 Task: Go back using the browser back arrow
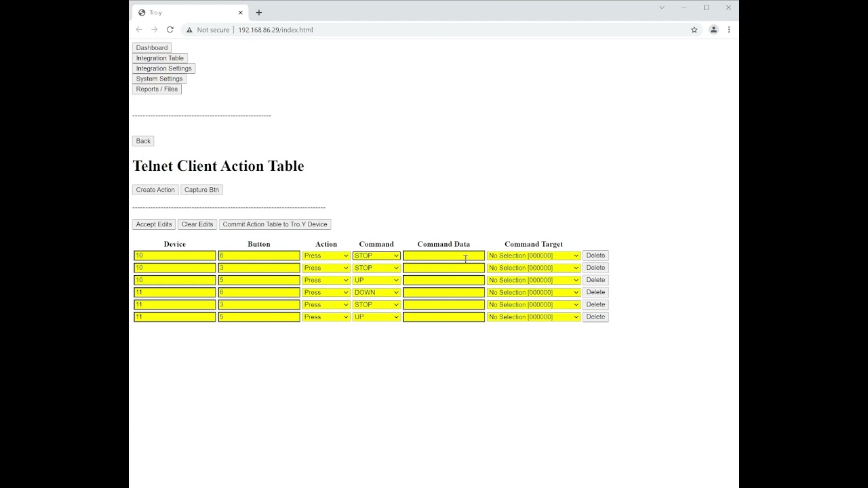(x=139, y=30)
